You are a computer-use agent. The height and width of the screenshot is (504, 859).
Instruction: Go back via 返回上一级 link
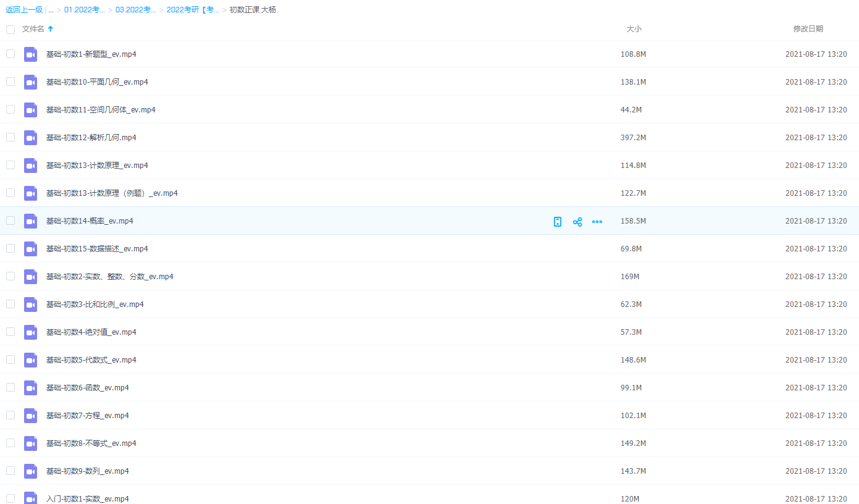[23, 10]
